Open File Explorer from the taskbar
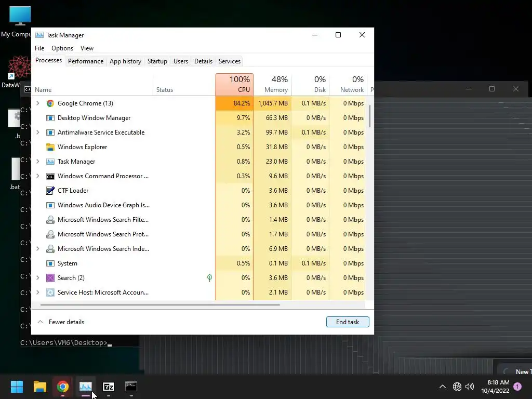Image resolution: width=532 pixels, height=399 pixels. click(x=39, y=387)
